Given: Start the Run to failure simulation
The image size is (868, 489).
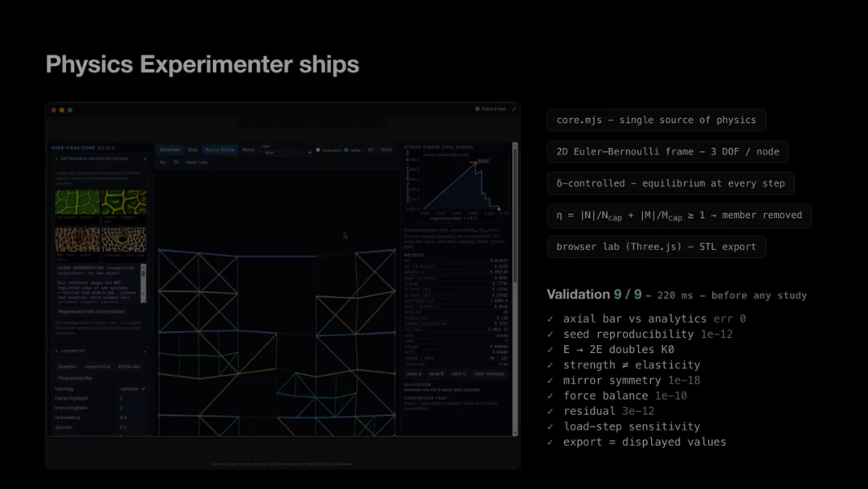Looking at the screenshot, I should pos(219,150).
